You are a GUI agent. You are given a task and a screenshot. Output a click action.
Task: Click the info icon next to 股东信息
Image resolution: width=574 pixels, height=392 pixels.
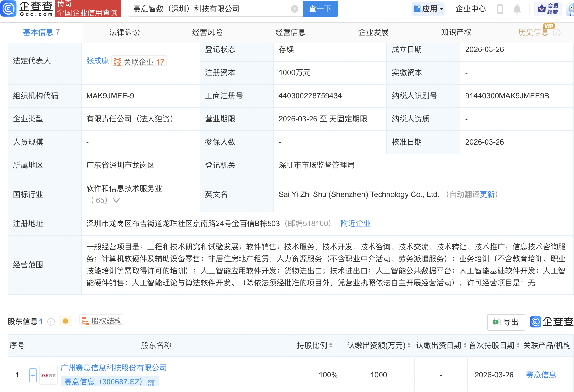[x=51, y=322]
